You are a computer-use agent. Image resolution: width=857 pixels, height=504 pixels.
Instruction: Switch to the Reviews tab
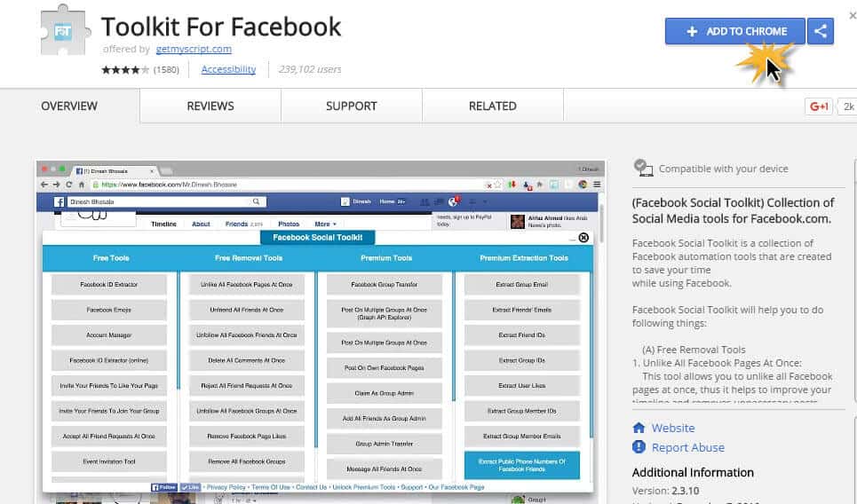[x=210, y=106]
